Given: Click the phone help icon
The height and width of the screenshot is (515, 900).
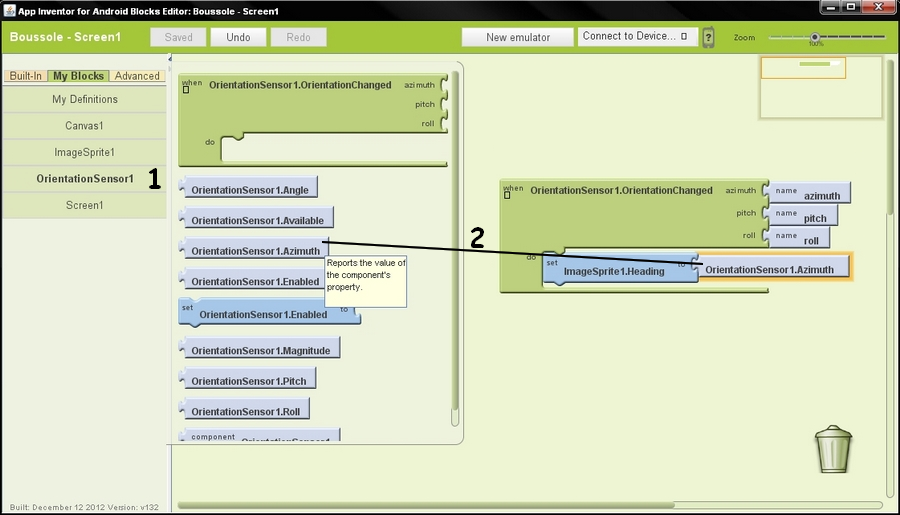Looking at the screenshot, I should pyautogui.click(x=708, y=37).
